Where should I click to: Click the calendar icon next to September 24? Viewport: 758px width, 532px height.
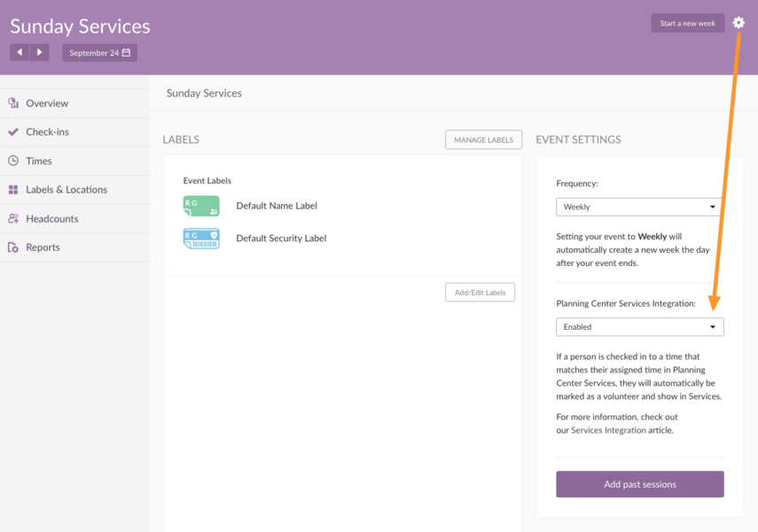[124, 52]
